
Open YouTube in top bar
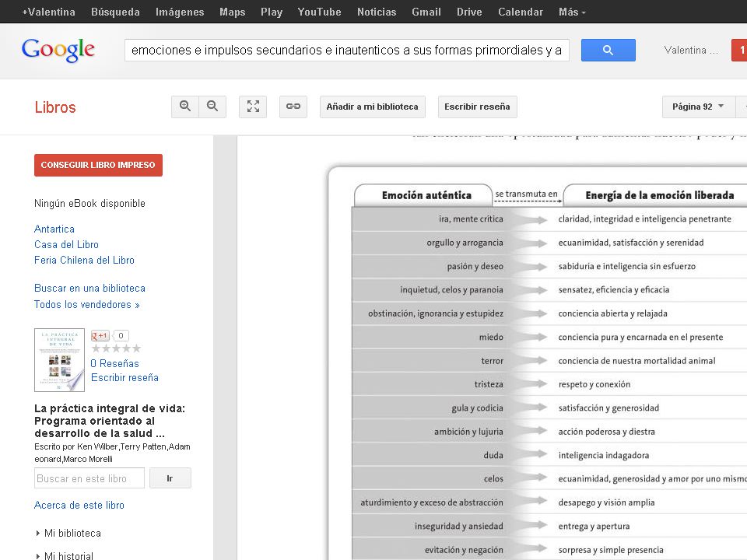(319, 12)
